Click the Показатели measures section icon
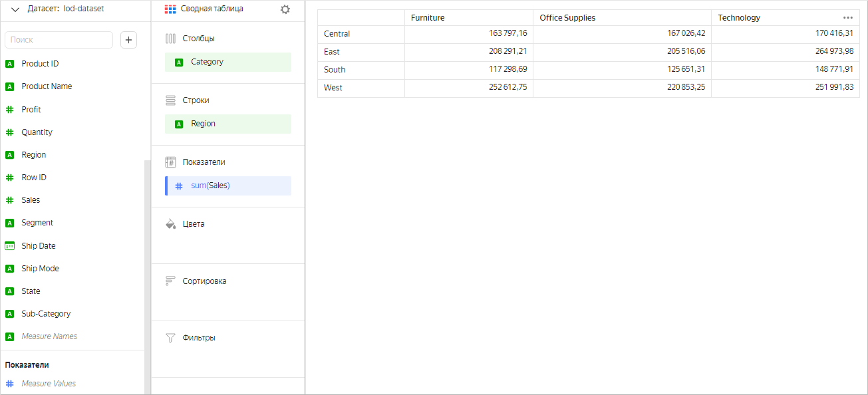 click(x=170, y=162)
